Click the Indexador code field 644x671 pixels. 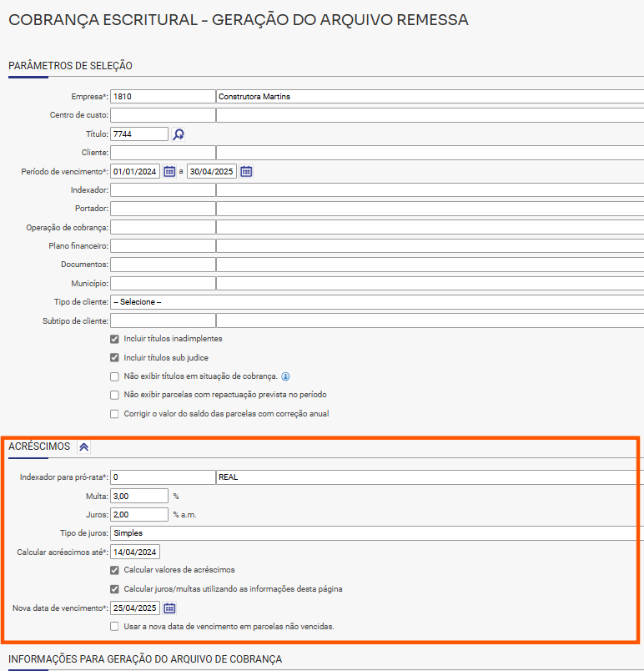[x=163, y=190]
